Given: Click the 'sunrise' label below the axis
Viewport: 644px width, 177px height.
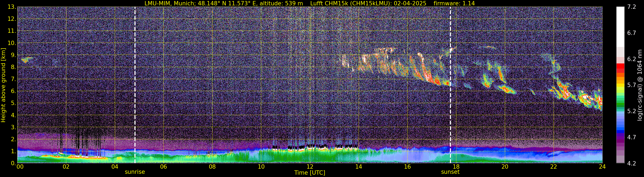Looking at the screenshot, I should tap(135, 172).
